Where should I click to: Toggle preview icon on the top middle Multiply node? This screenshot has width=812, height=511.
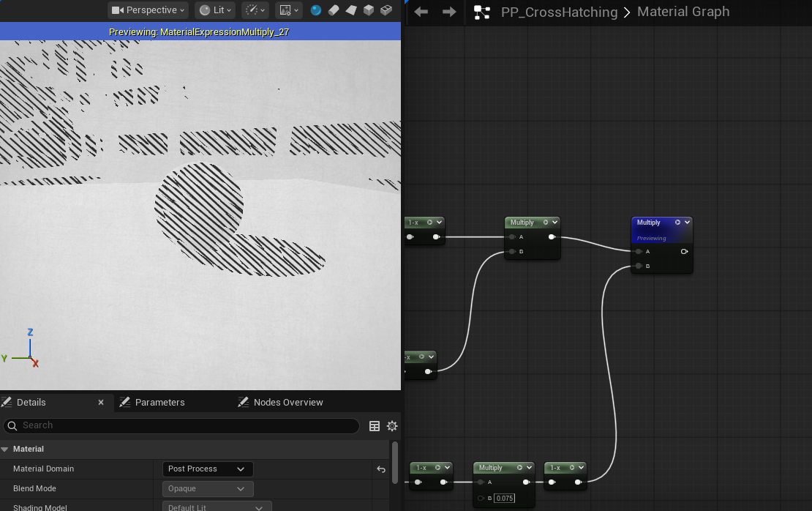click(x=546, y=223)
